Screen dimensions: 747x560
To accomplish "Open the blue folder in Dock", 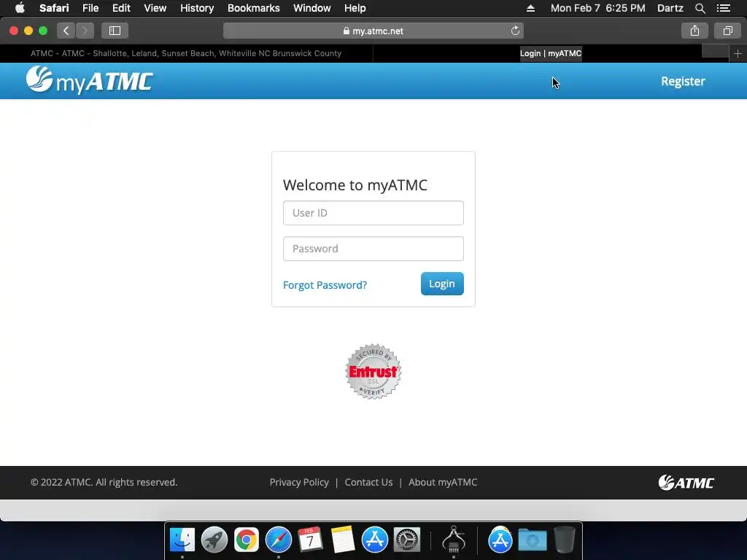I will click(532, 540).
